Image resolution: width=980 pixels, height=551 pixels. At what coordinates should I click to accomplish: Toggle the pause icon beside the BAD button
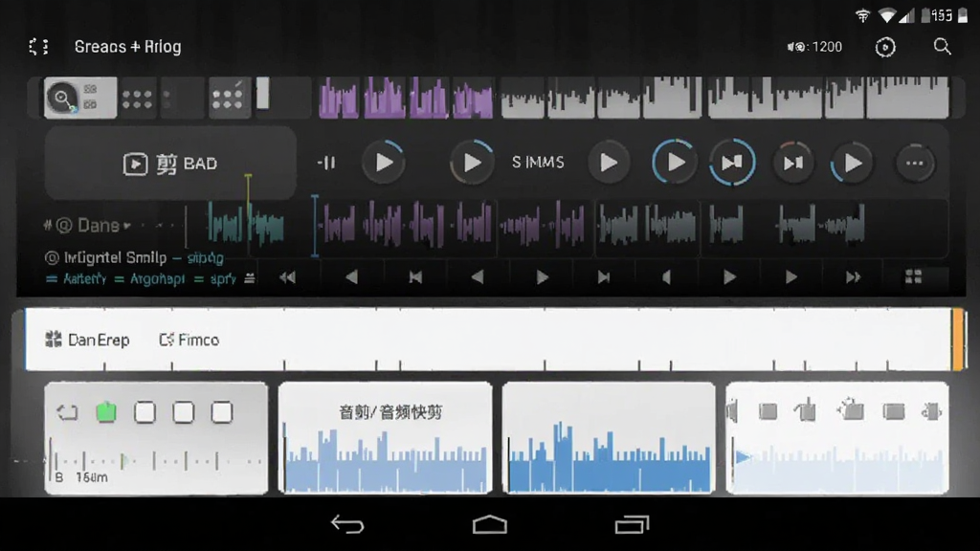[326, 163]
